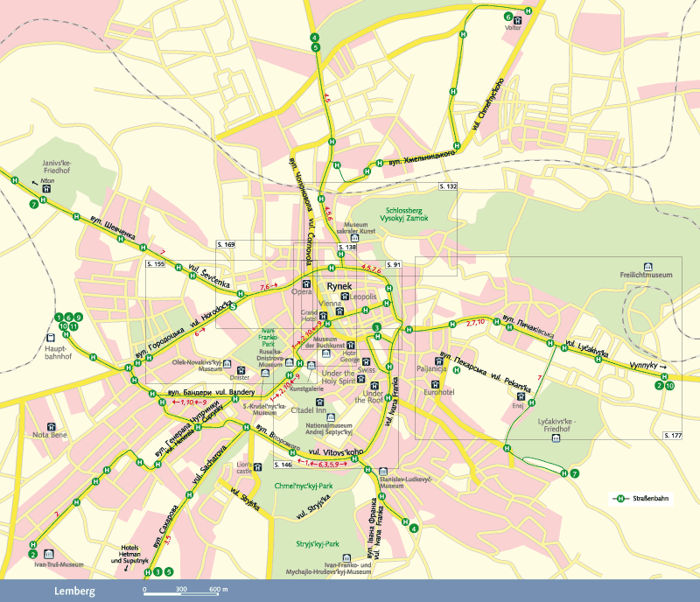The image size is (700, 602).
Task: Click the Nota Bene hotel icon
Action: point(52,427)
